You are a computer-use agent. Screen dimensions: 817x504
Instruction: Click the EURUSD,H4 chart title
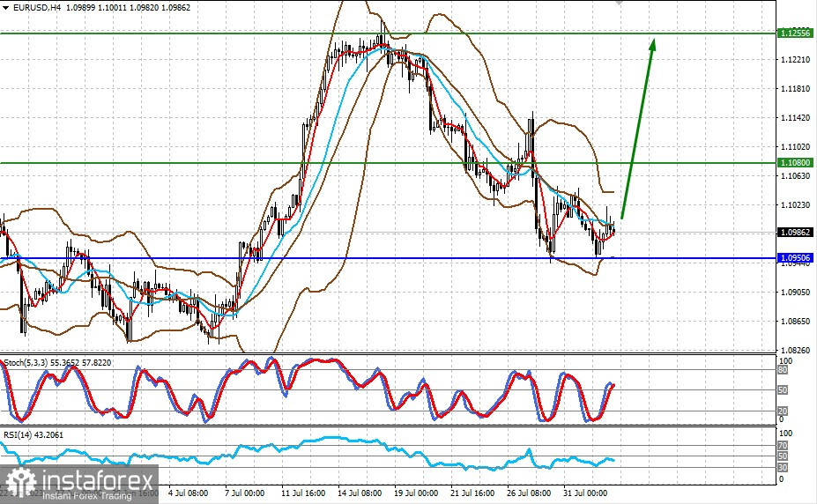36,8
